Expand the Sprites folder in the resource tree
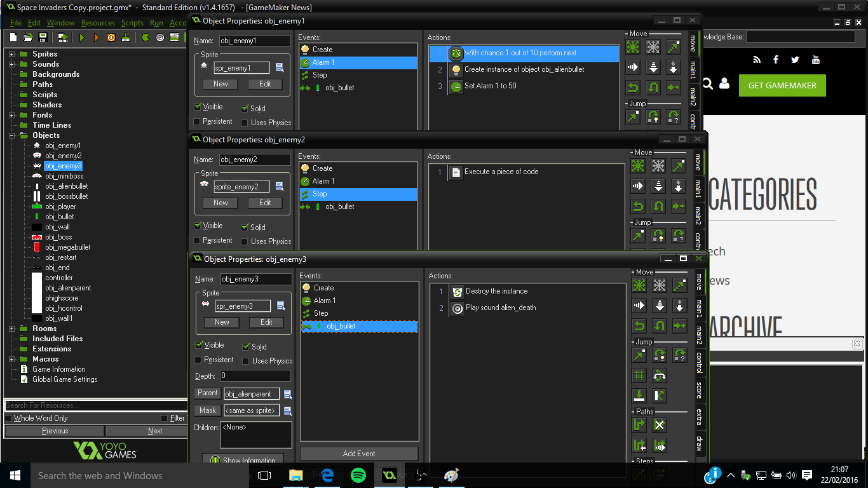 click(x=11, y=54)
